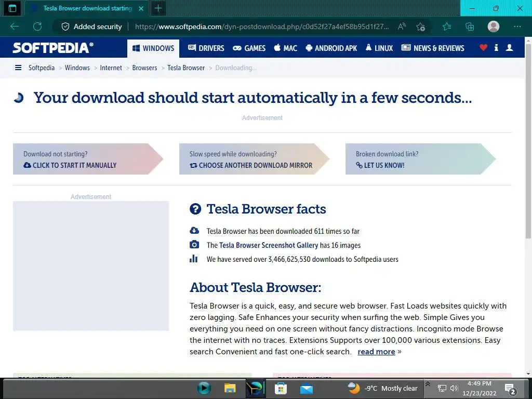The image size is (532, 399).
Task: Open the weather widget showing -9°C
Action: [382, 388]
